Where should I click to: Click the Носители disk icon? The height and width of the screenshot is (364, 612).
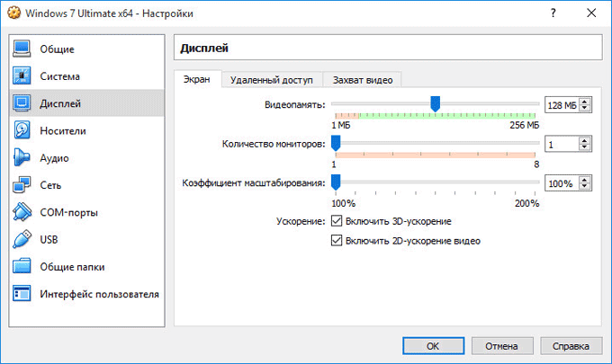tap(22, 130)
